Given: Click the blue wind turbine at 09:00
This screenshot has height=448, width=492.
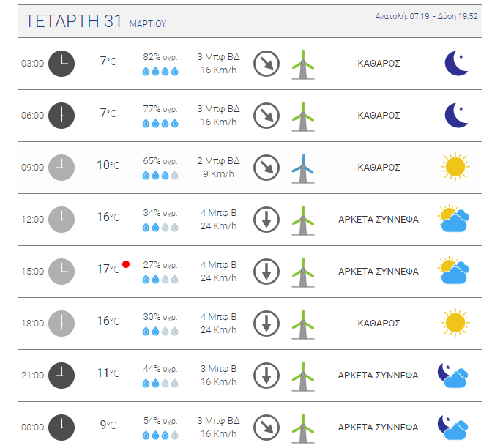Looking at the screenshot, I should click(302, 167).
